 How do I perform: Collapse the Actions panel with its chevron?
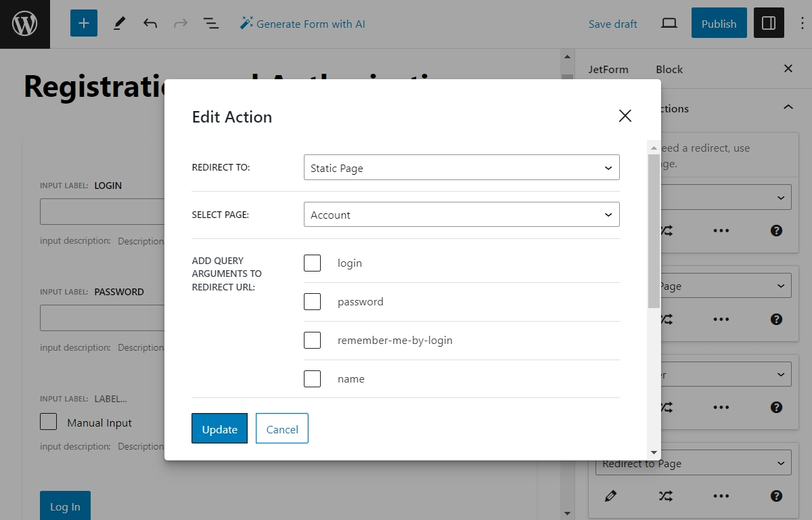tap(787, 107)
